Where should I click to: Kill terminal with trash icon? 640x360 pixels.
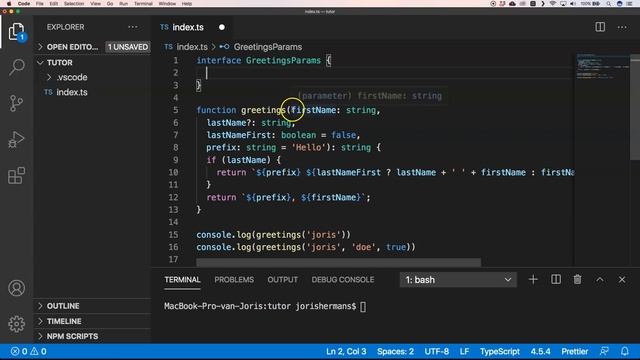[x=577, y=280]
